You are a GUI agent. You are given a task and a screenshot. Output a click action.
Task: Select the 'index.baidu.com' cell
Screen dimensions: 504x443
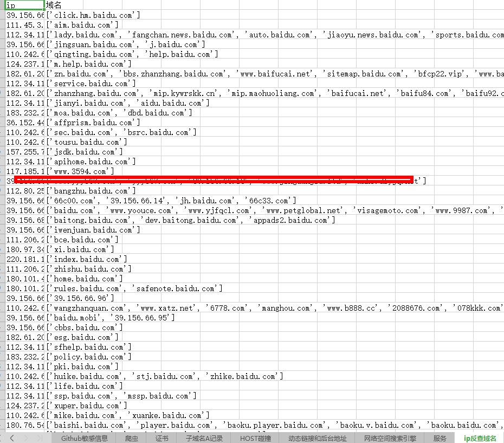point(87,259)
